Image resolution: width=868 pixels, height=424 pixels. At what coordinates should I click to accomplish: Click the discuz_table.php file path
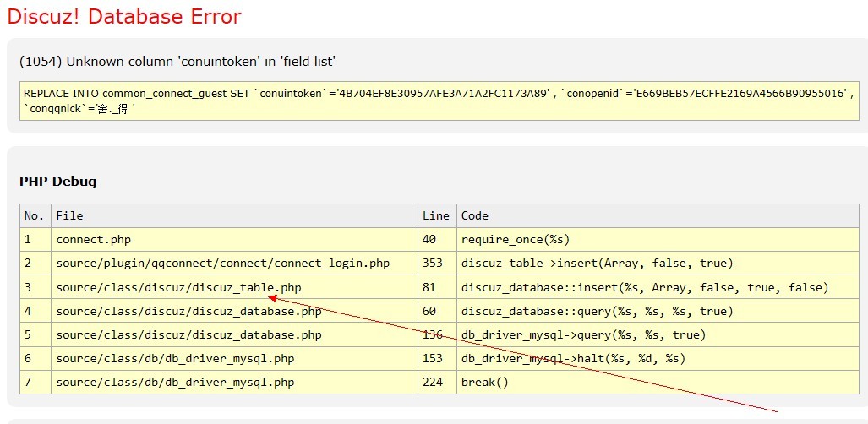pos(178,287)
